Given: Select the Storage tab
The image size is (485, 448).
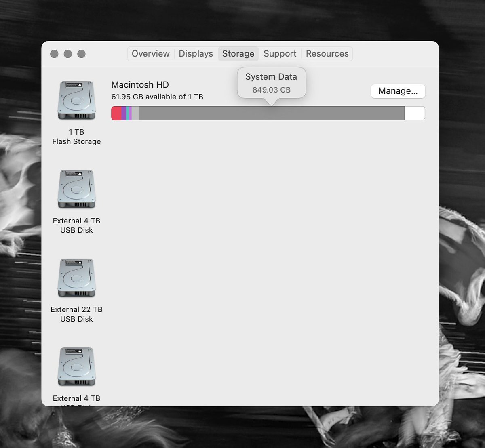Looking at the screenshot, I should (238, 54).
